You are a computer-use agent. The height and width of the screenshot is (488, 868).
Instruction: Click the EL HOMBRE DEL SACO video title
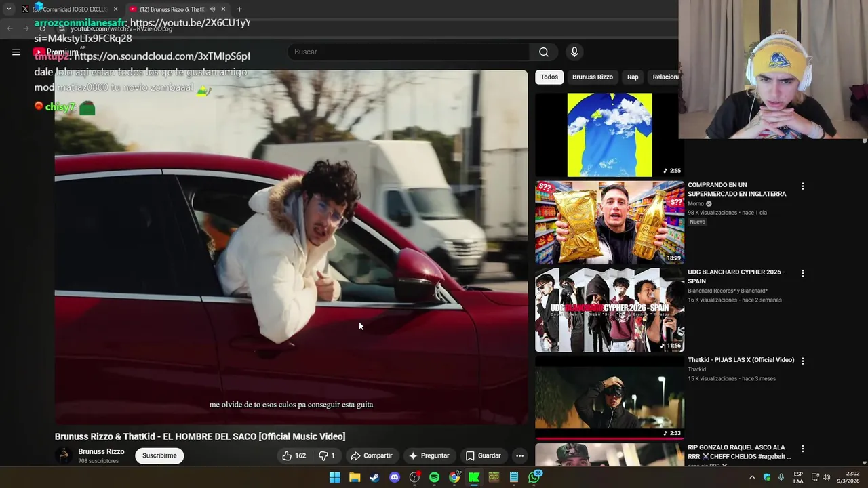(x=200, y=436)
